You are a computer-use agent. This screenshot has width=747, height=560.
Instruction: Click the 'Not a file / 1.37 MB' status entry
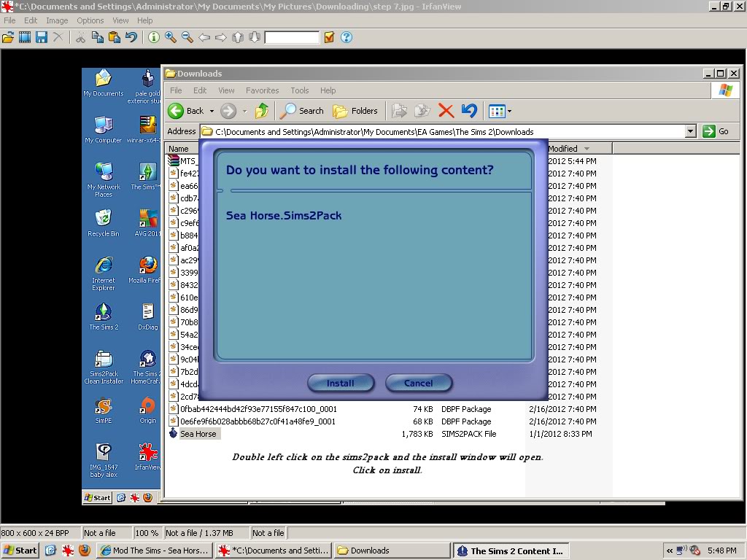click(205, 533)
